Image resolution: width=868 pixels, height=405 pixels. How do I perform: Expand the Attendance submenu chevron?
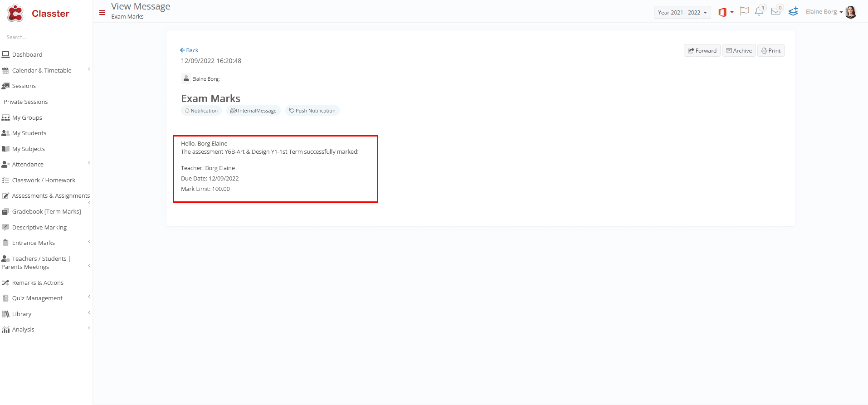tap(89, 163)
